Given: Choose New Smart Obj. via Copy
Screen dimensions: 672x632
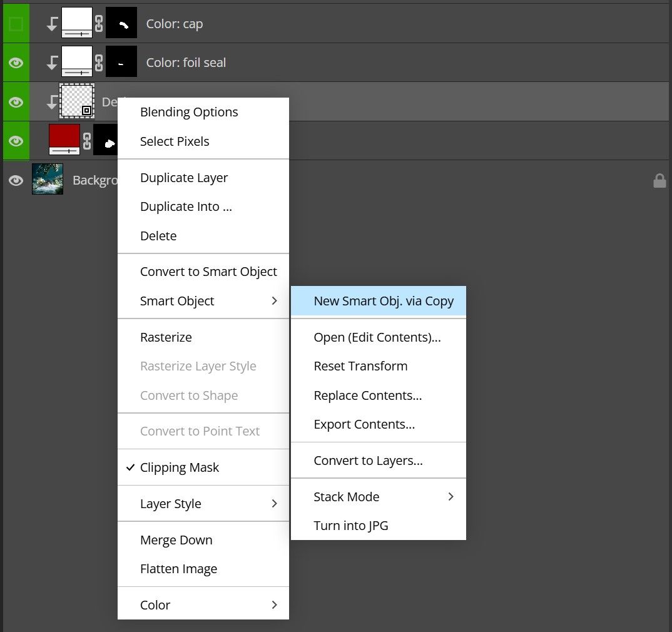Looking at the screenshot, I should (379, 301).
